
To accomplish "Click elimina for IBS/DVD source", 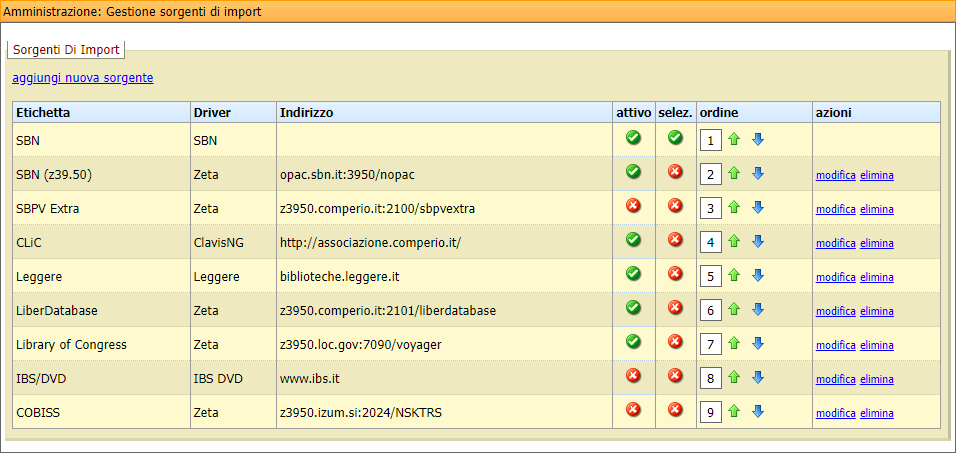I will pyautogui.click(x=877, y=379).
